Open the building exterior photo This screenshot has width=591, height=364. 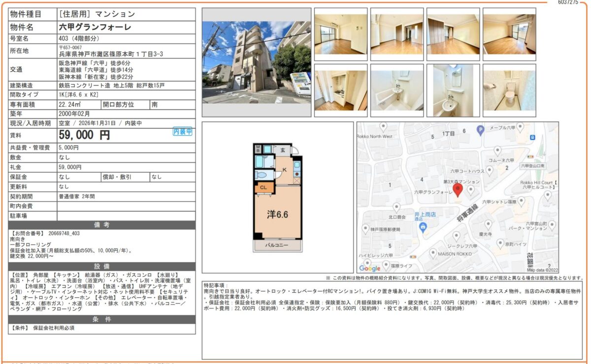tap(256, 62)
